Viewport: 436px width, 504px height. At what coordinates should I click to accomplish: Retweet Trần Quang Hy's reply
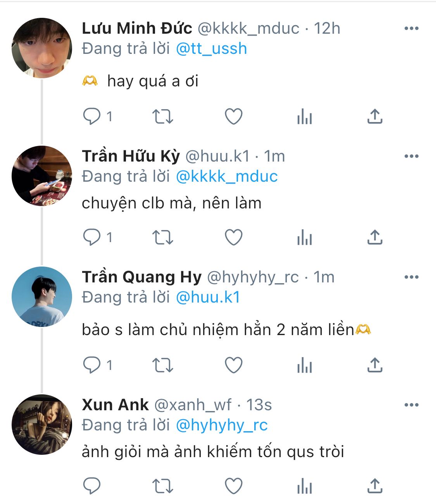[162, 365]
